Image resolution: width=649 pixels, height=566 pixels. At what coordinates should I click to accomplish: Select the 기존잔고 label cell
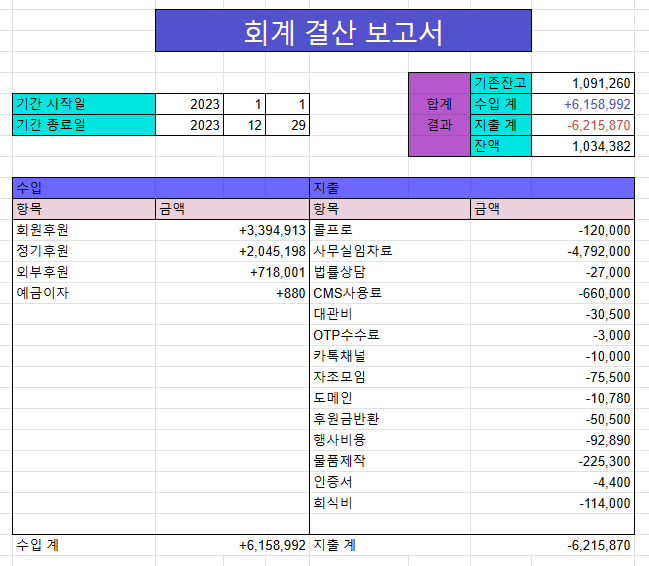click(501, 83)
